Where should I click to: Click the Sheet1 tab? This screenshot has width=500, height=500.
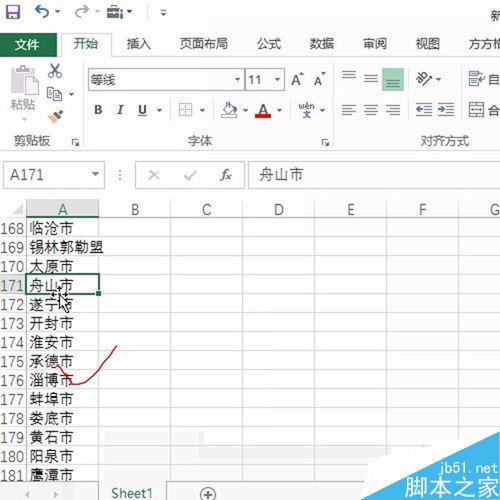coord(132,493)
